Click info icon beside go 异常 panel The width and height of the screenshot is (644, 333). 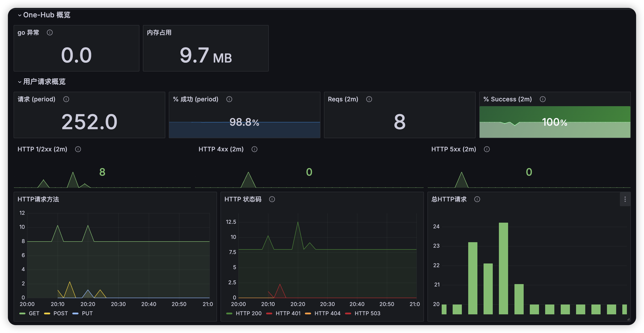click(50, 32)
